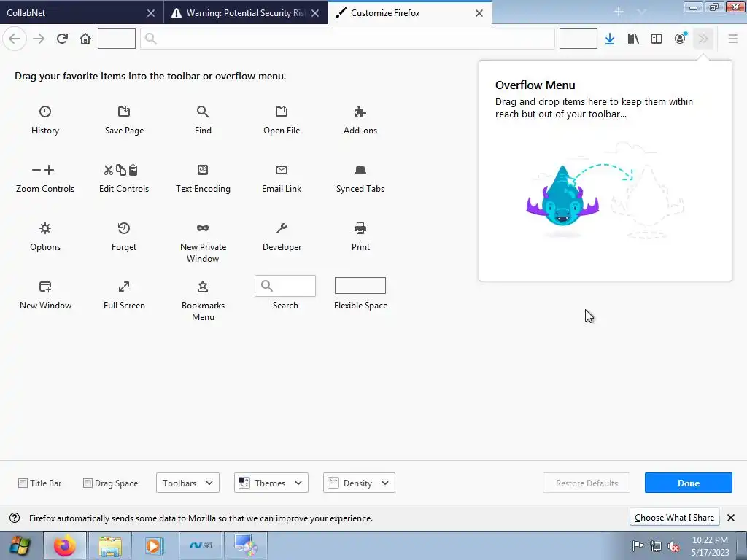Select the Edit Controls item
747x560 pixels.
(x=124, y=179)
